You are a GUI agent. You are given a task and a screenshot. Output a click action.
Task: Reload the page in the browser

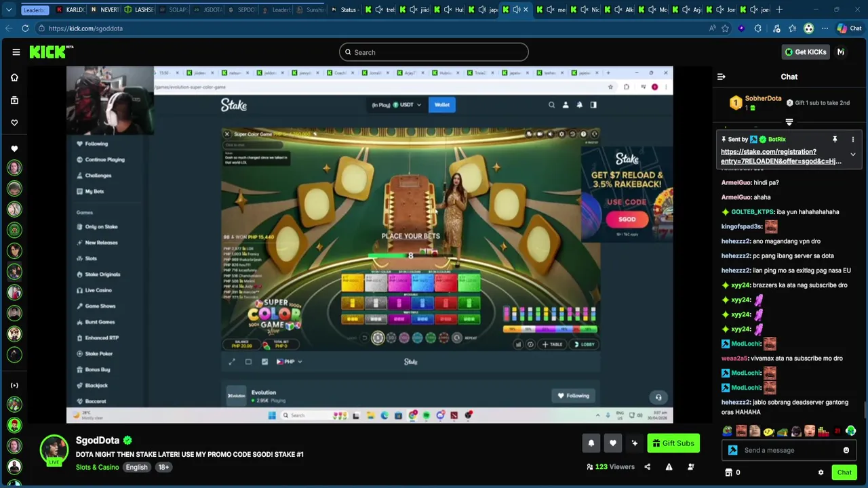point(25,28)
